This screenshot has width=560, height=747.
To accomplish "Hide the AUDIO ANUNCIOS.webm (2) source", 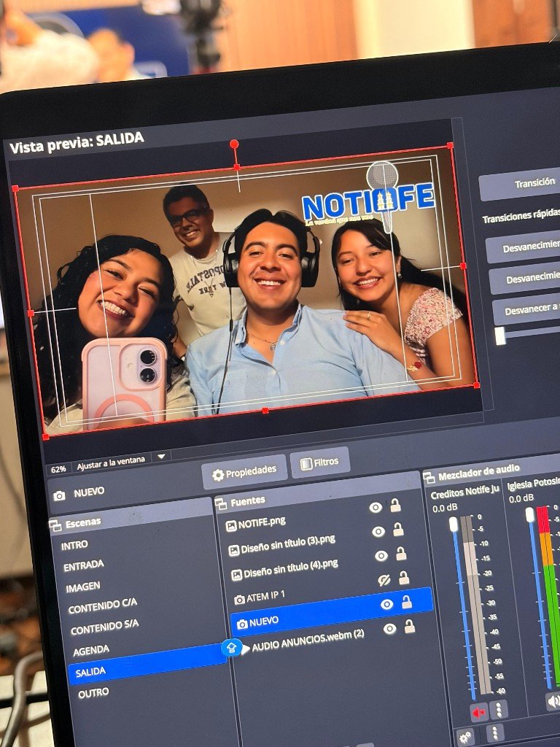I will tap(389, 629).
